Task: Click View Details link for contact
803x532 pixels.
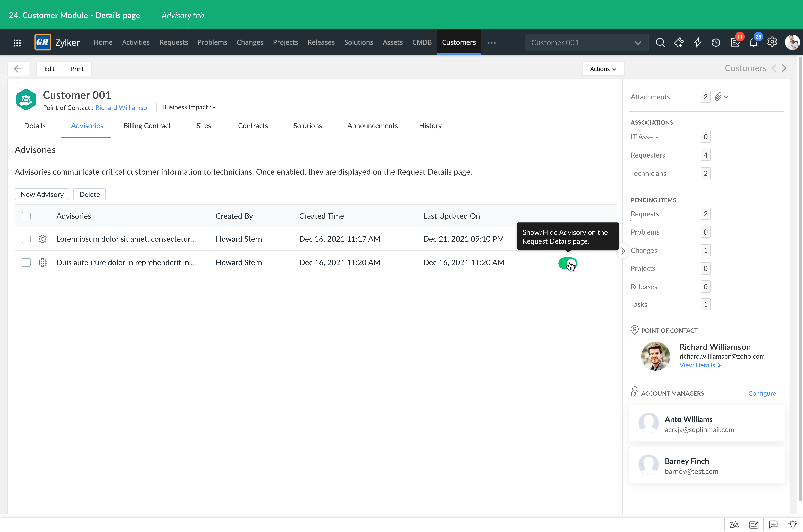Action: (x=700, y=365)
